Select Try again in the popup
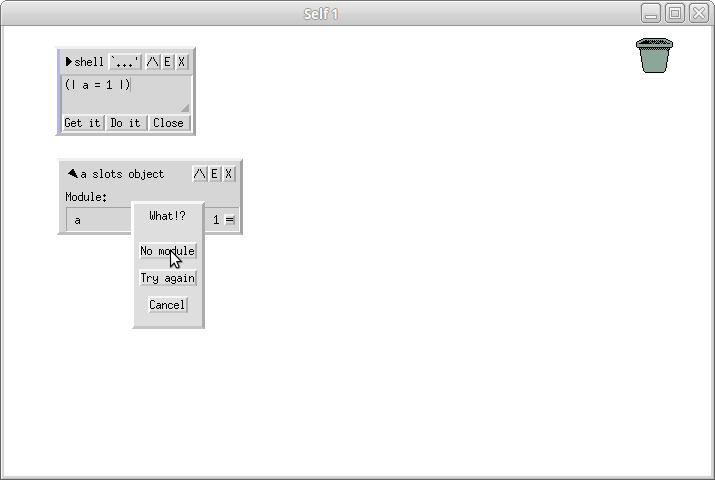715x480 pixels. [168, 278]
